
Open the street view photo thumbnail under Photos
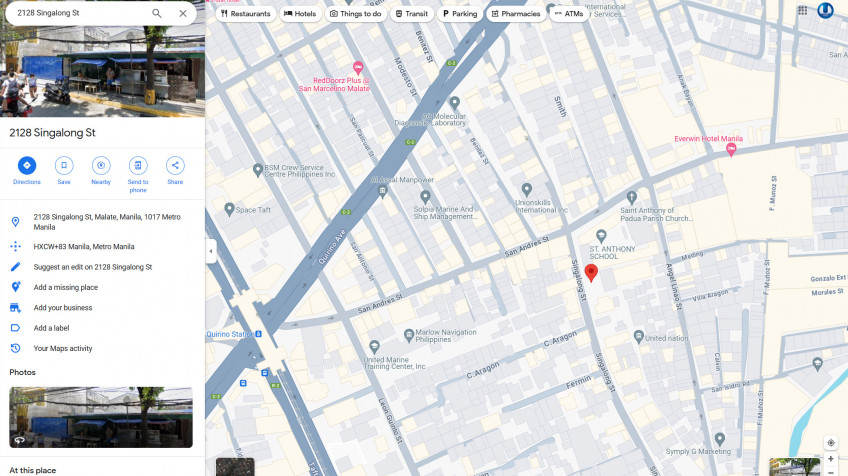pos(101,417)
